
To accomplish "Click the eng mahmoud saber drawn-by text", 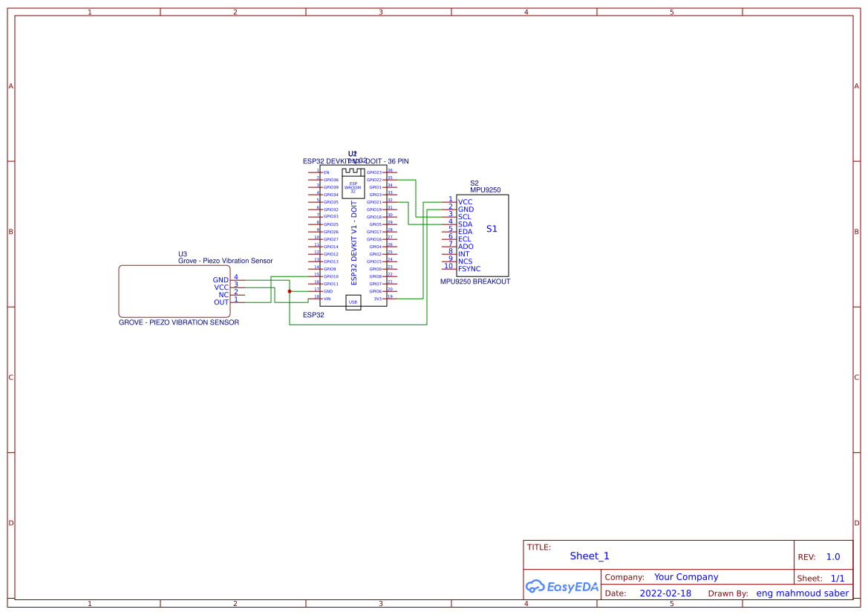I will coord(803,593).
